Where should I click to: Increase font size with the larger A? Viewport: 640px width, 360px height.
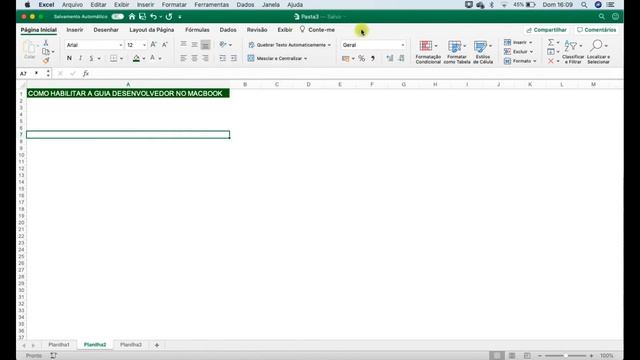[x=153, y=45]
